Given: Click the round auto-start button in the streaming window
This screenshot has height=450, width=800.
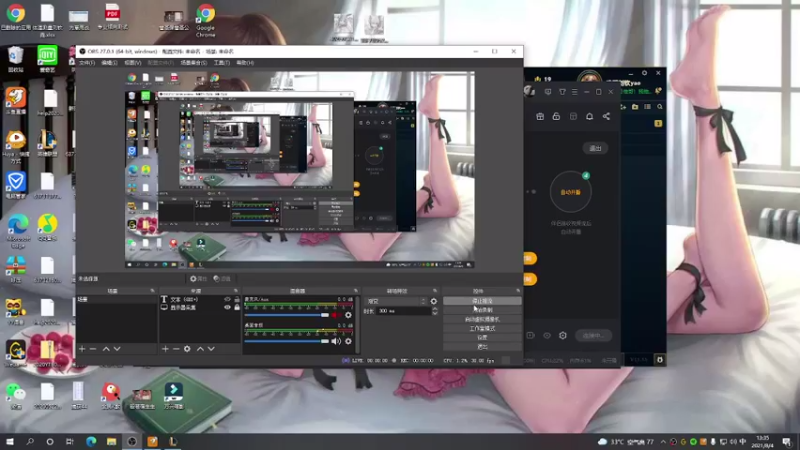Looking at the screenshot, I should coord(570,192).
